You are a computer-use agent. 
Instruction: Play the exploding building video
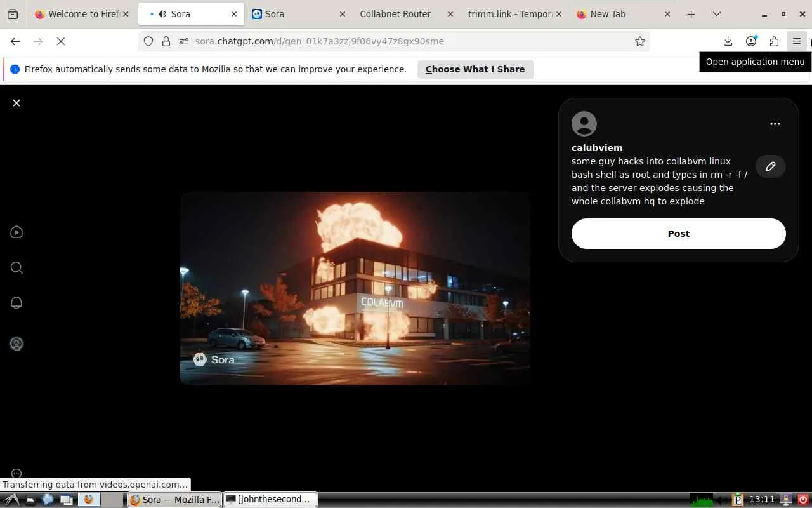tap(355, 288)
